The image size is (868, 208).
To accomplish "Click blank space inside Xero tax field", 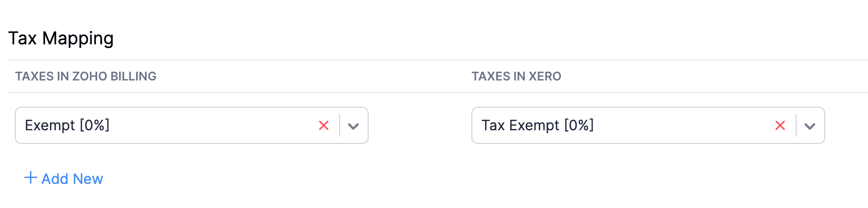I will pyautogui.click(x=683, y=125).
